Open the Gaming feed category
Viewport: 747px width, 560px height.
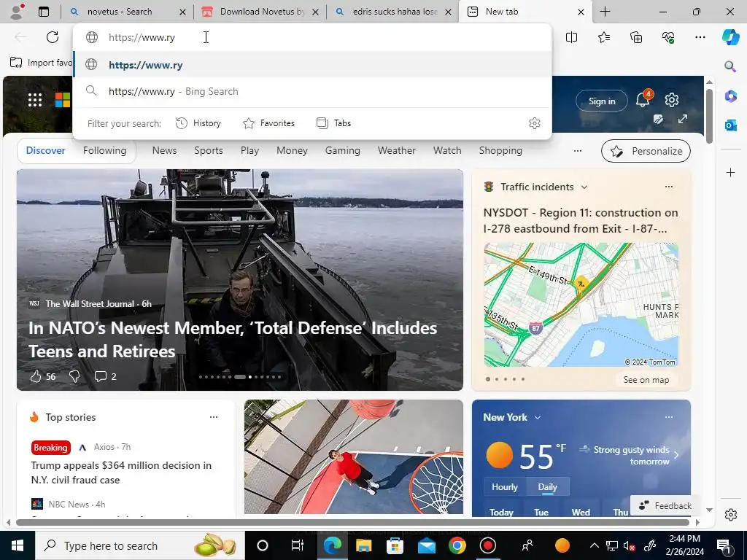(343, 150)
